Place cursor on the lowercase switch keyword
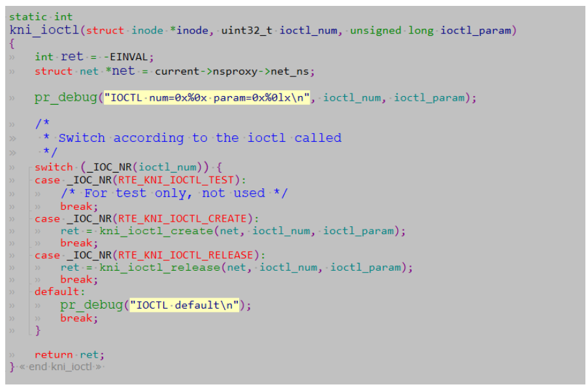 pos(54,167)
